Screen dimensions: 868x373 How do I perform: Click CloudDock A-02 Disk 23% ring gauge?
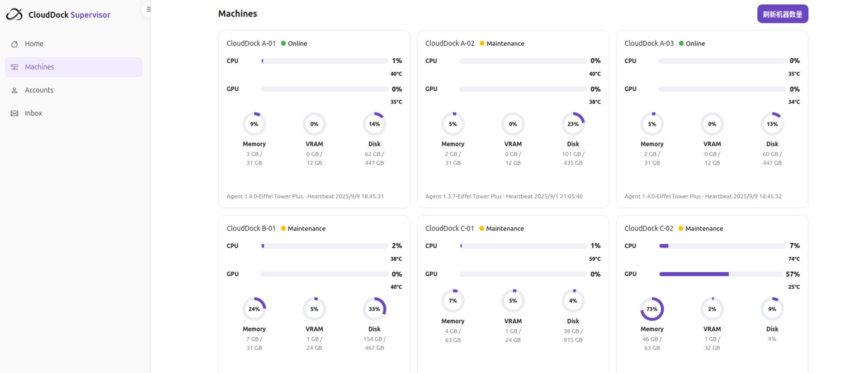(x=573, y=124)
